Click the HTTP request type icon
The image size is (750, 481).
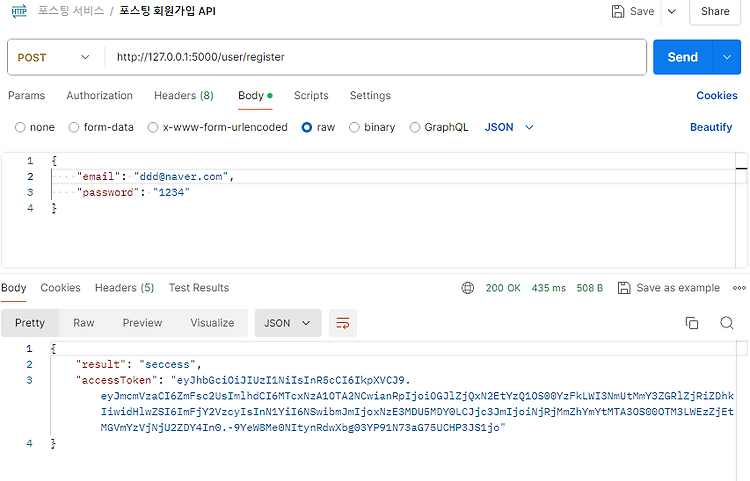pyautogui.click(x=19, y=11)
